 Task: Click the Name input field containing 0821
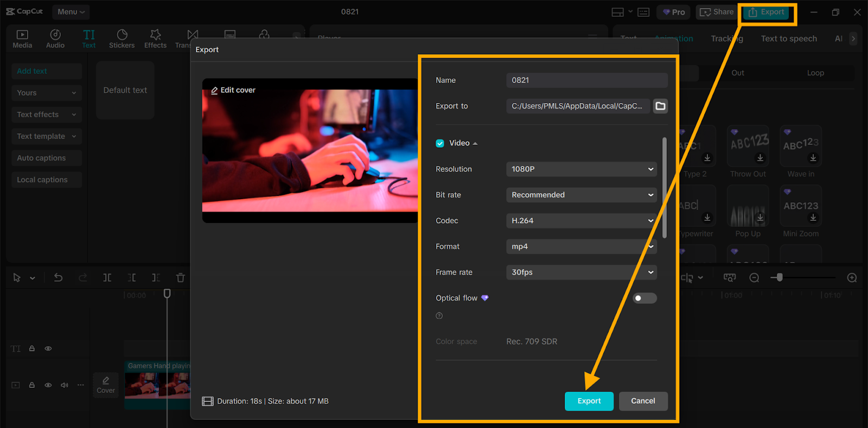tap(586, 80)
